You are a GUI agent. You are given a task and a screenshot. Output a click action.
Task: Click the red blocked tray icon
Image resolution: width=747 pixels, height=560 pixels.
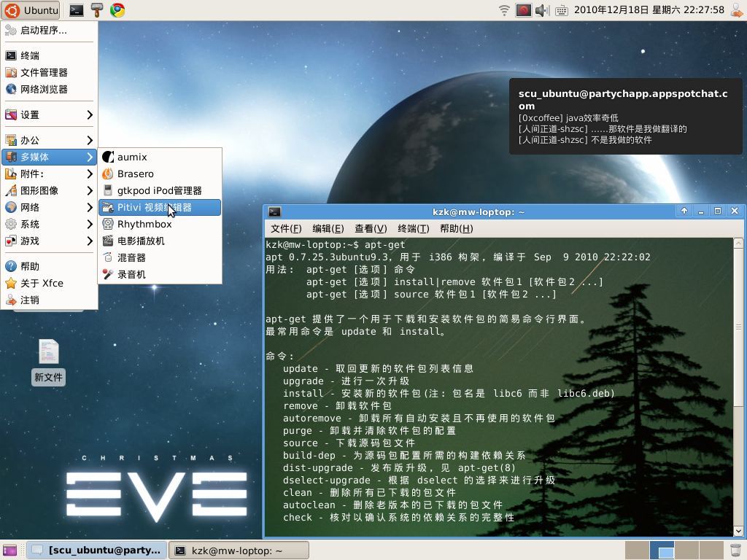click(523, 10)
